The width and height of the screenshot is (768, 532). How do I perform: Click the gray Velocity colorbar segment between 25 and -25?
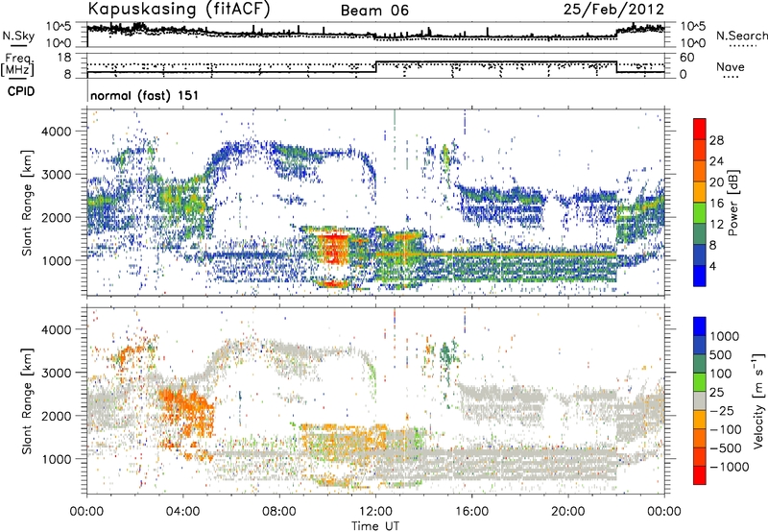[x=700, y=401]
